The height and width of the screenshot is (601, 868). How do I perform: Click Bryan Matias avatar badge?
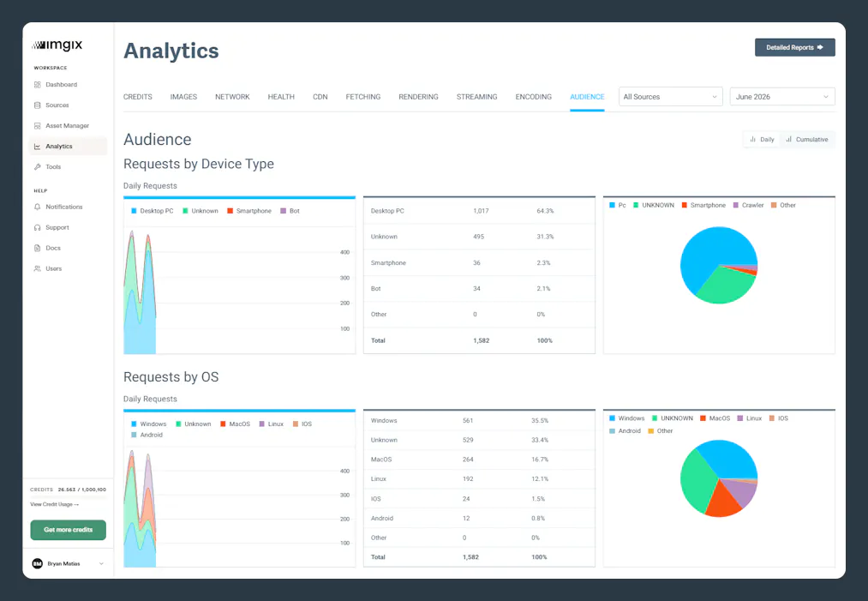coord(38,563)
